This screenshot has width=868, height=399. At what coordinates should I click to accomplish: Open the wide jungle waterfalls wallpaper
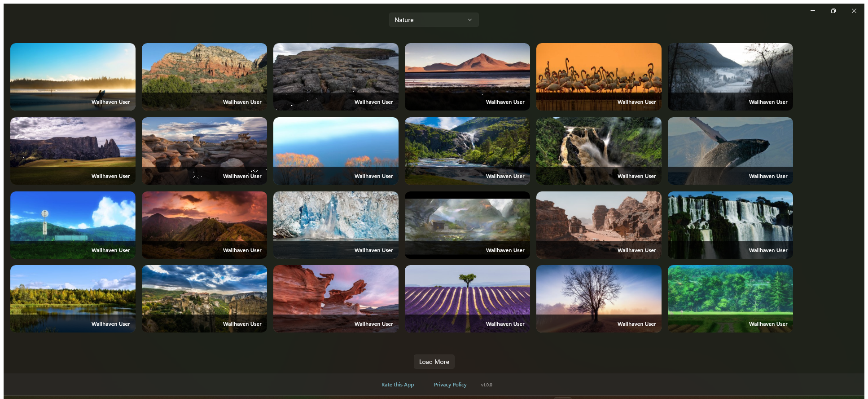730,225
